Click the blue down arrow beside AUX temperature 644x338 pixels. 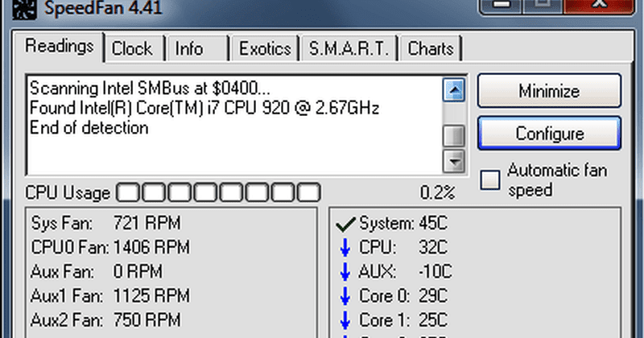345,272
